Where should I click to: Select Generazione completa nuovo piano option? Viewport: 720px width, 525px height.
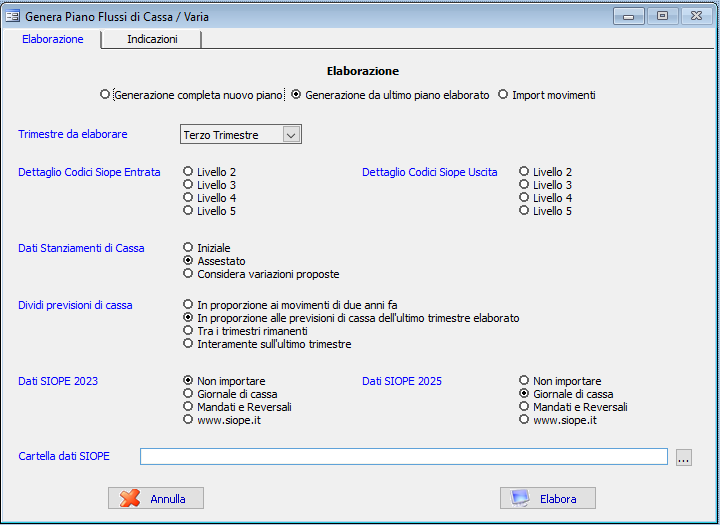click(x=105, y=95)
